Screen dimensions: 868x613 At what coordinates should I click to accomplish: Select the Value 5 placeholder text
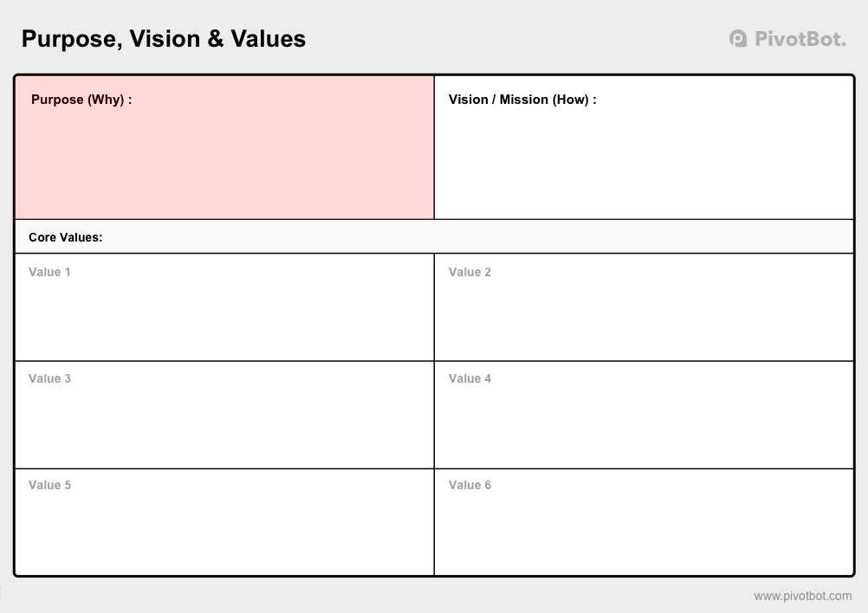click(50, 485)
